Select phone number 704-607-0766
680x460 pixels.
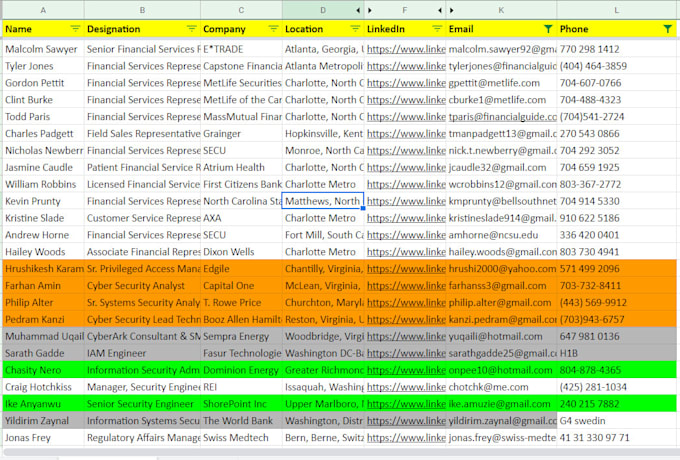coord(617,83)
